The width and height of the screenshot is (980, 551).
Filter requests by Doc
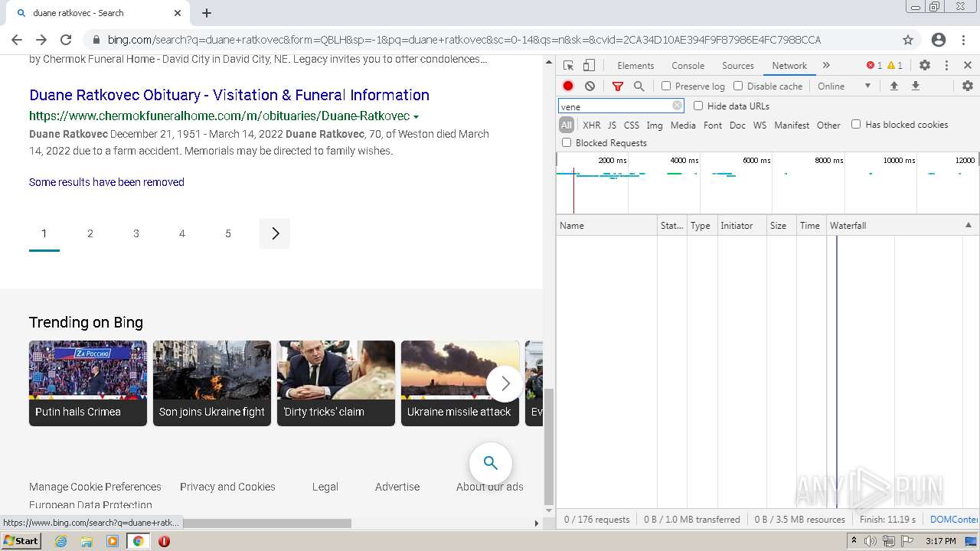tap(737, 125)
